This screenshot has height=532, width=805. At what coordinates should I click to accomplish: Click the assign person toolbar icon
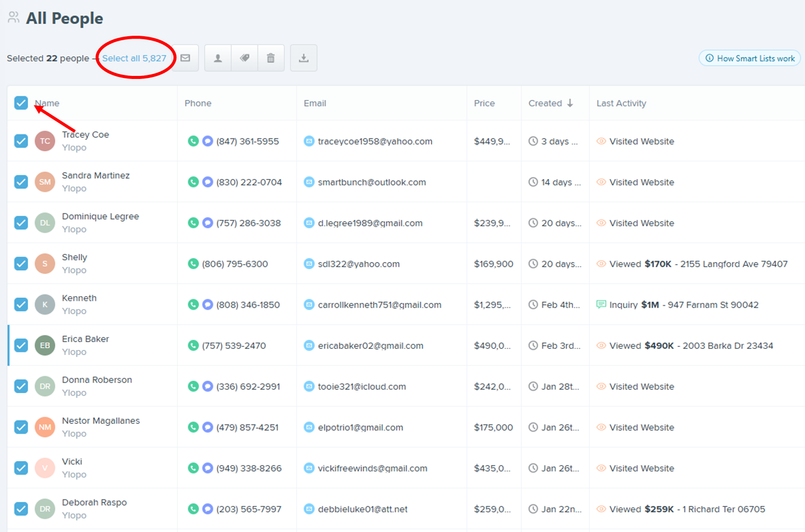[218, 58]
